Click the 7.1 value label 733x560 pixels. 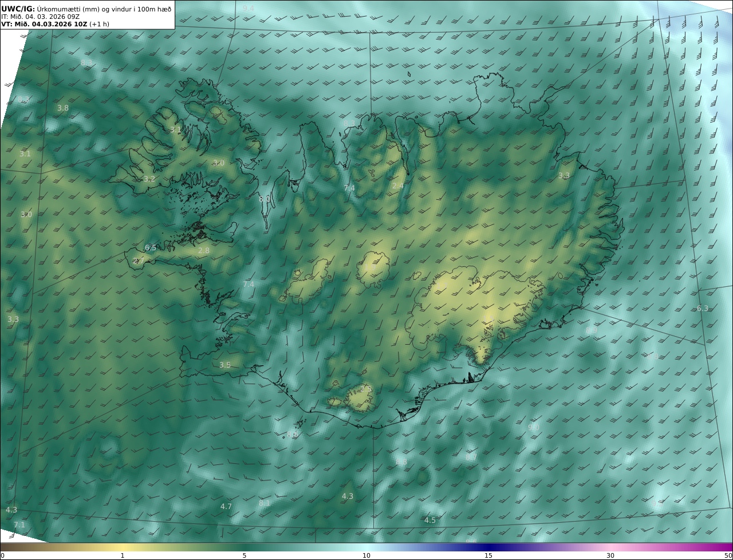tap(19, 524)
